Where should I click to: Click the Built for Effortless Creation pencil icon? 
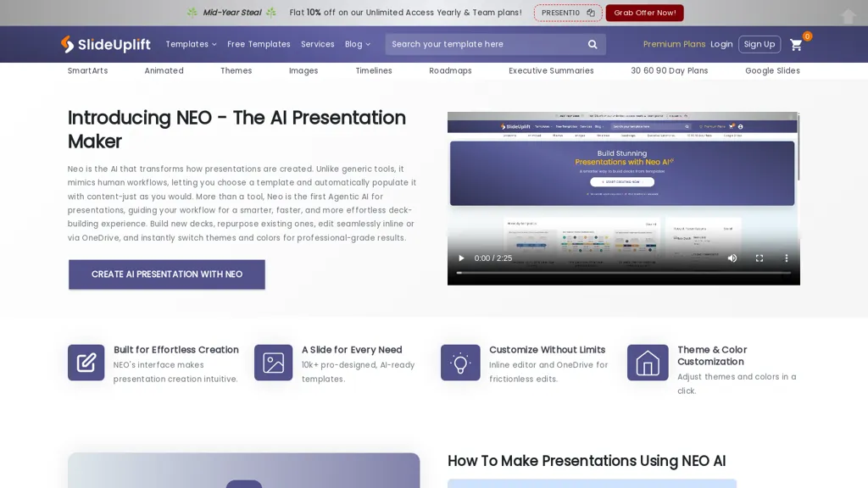click(x=86, y=363)
